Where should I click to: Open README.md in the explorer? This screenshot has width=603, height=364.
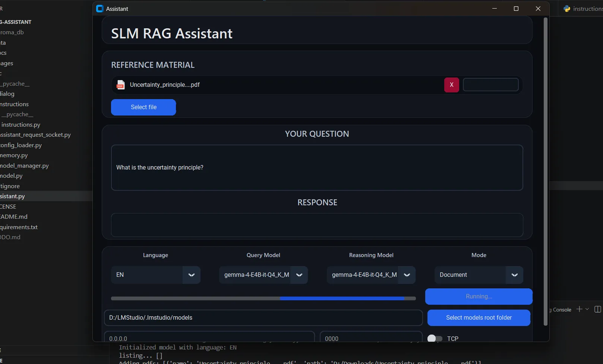pos(14,217)
